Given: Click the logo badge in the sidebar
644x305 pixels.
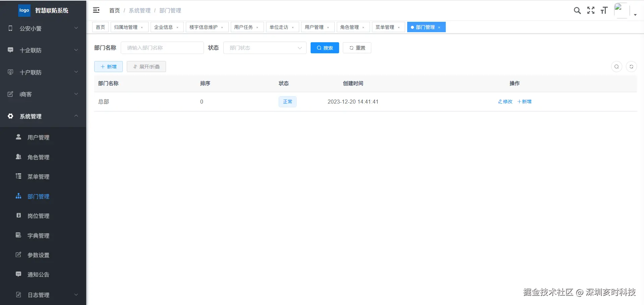Looking at the screenshot, I should (x=24, y=10).
